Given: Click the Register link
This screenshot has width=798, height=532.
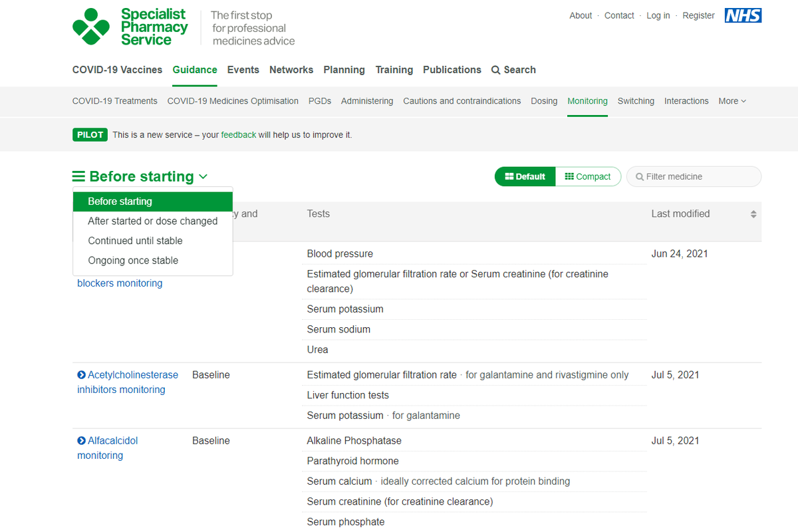Looking at the screenshot, I should tap(699, 15).
